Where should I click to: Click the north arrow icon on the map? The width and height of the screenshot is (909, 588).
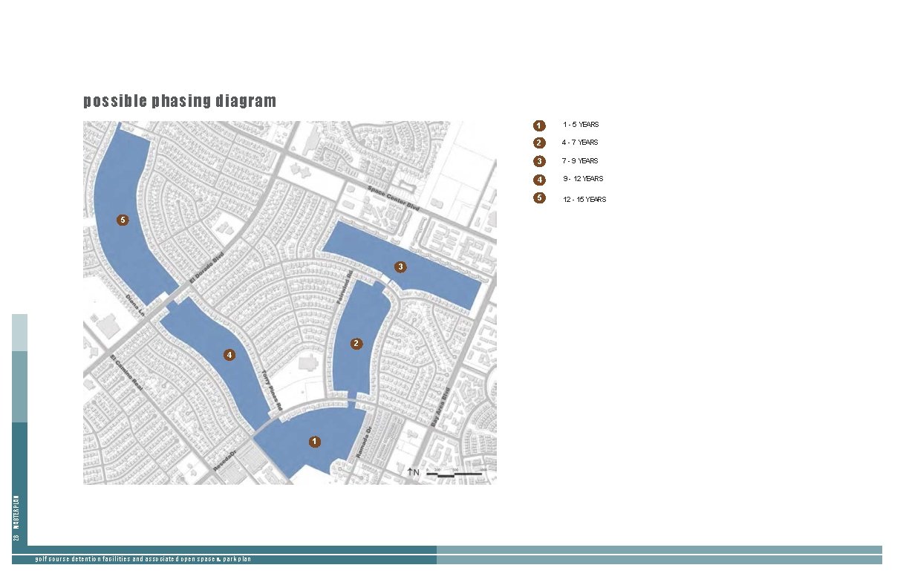(x=413, y=471)
